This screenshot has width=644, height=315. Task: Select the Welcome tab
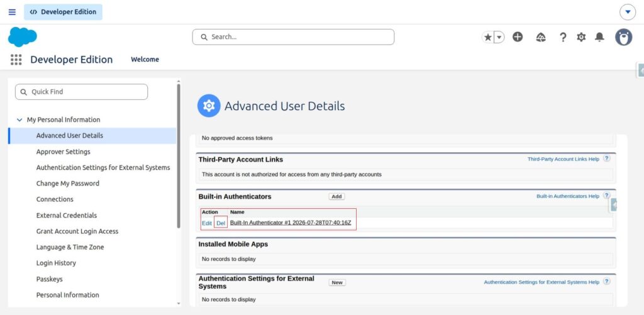[145, 60]
